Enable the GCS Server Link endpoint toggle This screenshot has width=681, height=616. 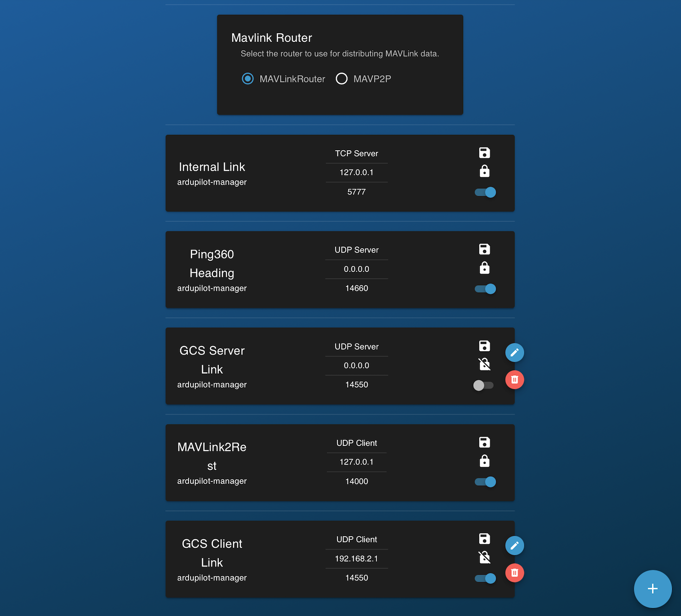(483, 385)
